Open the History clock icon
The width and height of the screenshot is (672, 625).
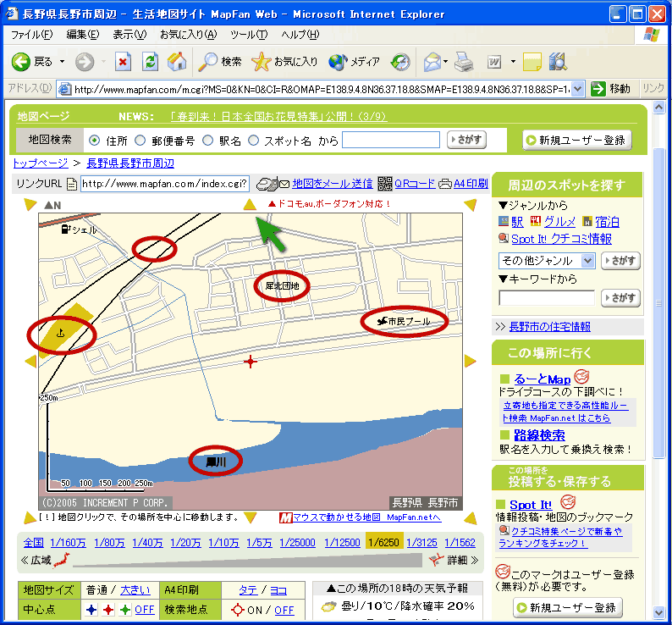pyautogui.click(x=400, y=62)
